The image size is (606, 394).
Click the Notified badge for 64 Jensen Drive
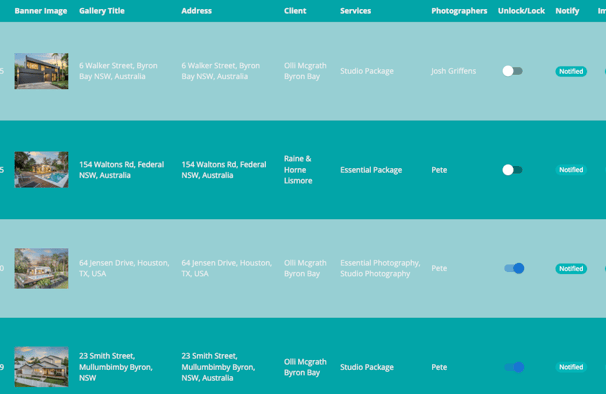tap(571, 268)
